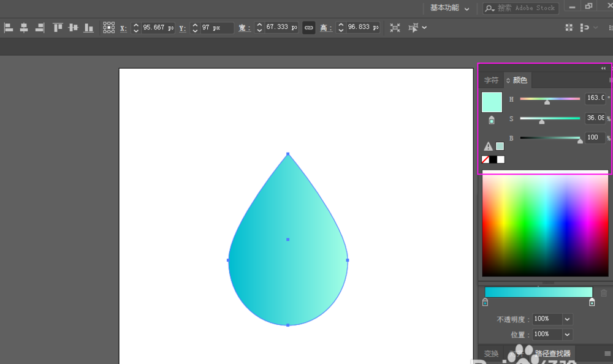Toggle the constrain width and height proportions link
This screenshot has width=613, height=364.
pyautogui.click(x=309, y=28)
